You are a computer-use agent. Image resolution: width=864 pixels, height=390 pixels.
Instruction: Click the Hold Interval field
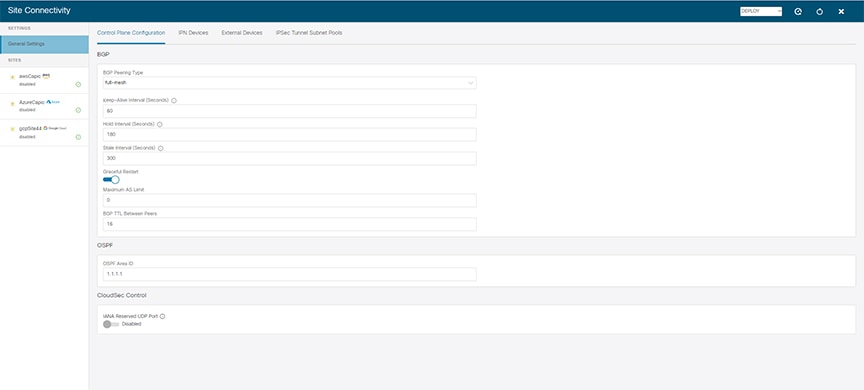click(x=290, y=134)
